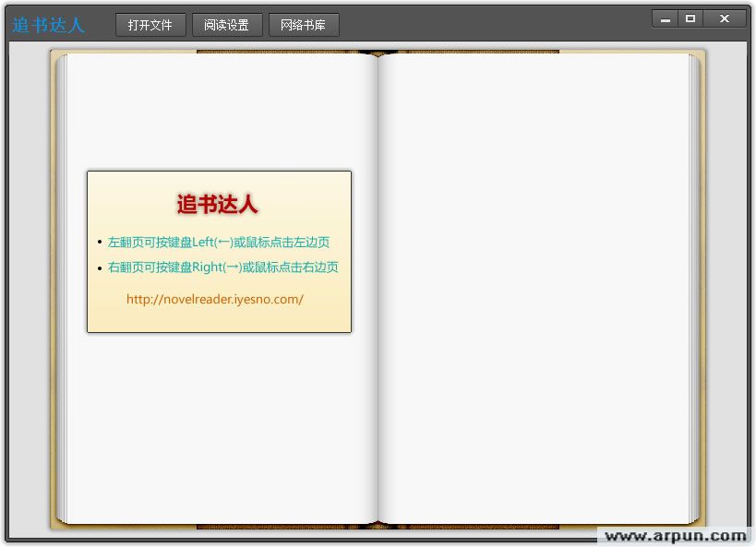Open the 阅读设置 reading settings
The image size is (756, 547).
[227, 25]
